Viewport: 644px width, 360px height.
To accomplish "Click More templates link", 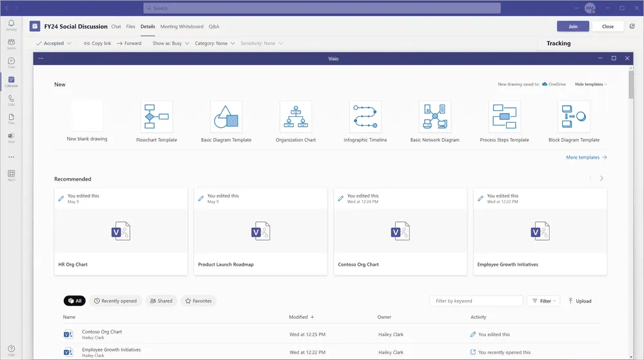I will 587,157.
